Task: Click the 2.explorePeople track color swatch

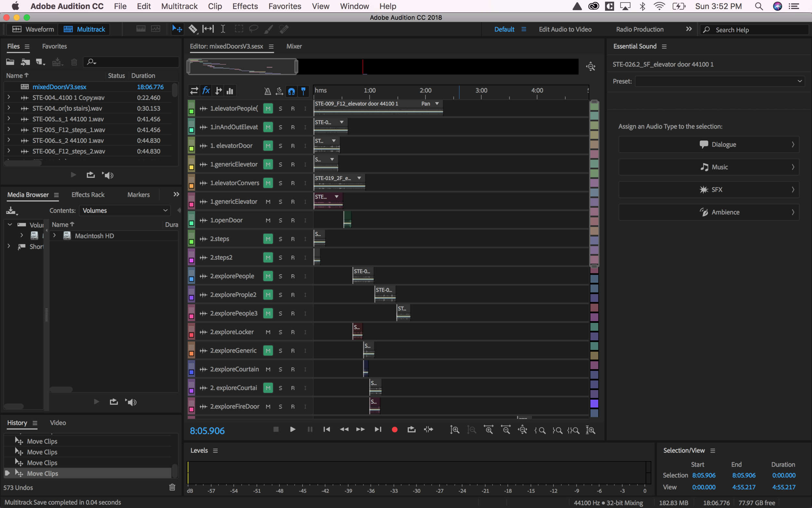Action: click(x=191, y=279)
